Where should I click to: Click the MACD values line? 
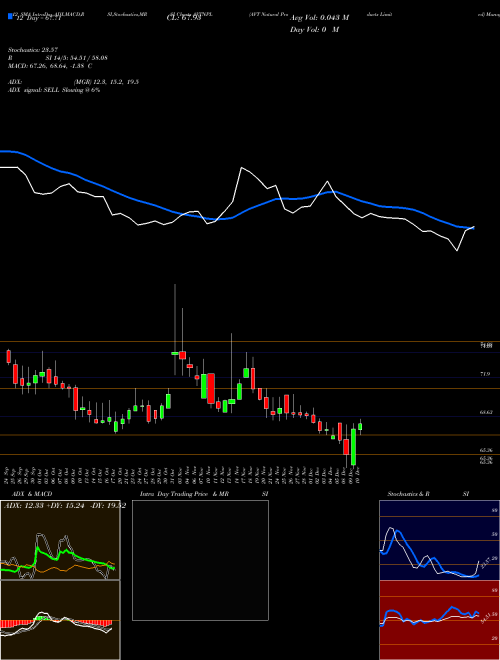(50, 66)
